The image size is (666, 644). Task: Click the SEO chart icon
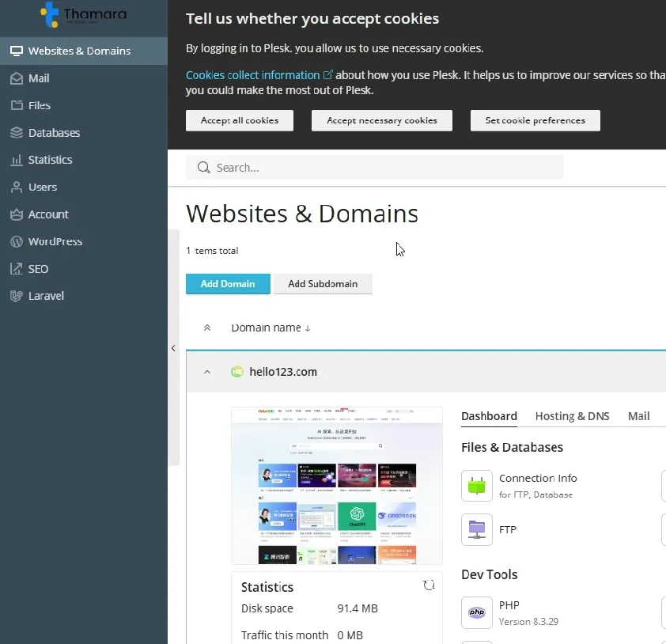point(17,269)
